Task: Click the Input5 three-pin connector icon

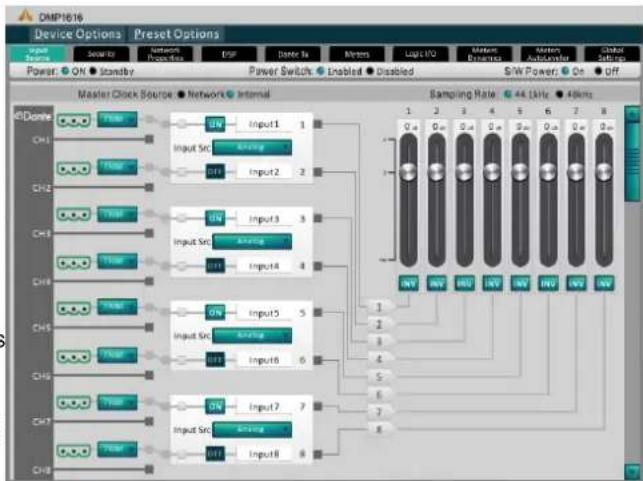Action: tap(74, 308)
